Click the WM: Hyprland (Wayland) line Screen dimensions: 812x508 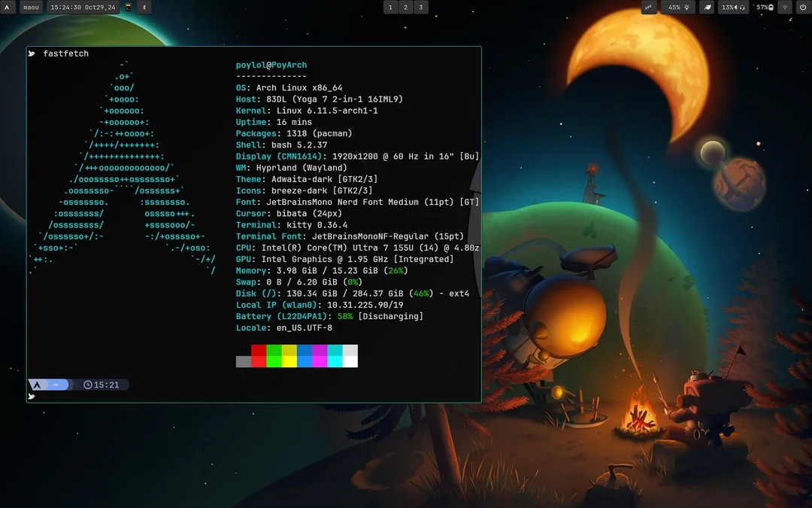tap(291, 167)
